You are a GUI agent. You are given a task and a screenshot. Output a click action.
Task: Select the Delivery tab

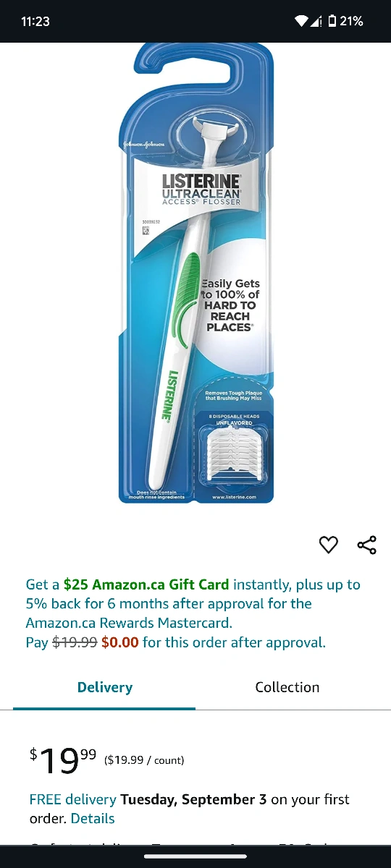(105, 687)
